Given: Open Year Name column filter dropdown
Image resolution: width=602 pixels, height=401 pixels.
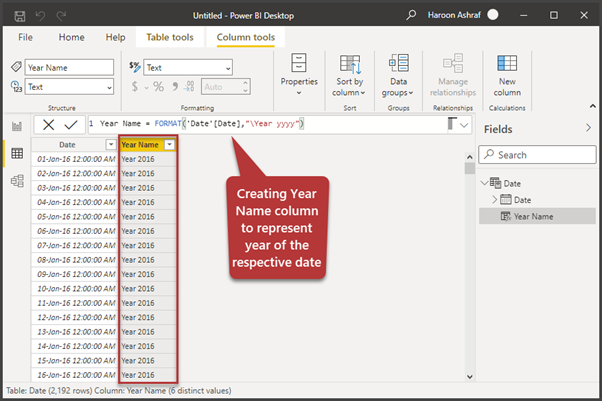Looking at the screenshot, I should click(x=169, y=144).
